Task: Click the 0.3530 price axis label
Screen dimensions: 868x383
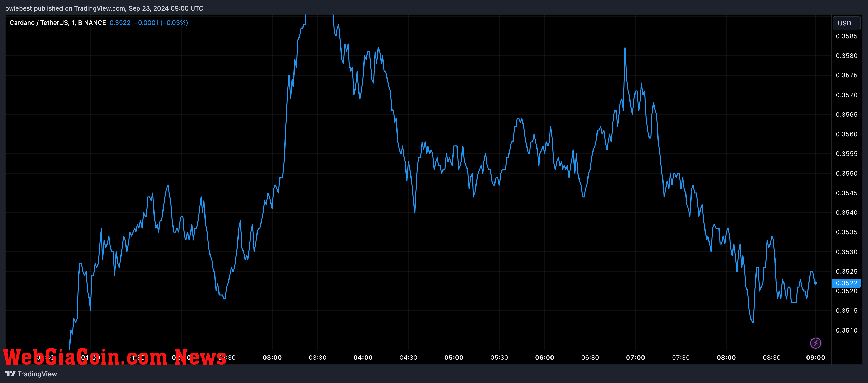Action: click(x=846, y=252)
